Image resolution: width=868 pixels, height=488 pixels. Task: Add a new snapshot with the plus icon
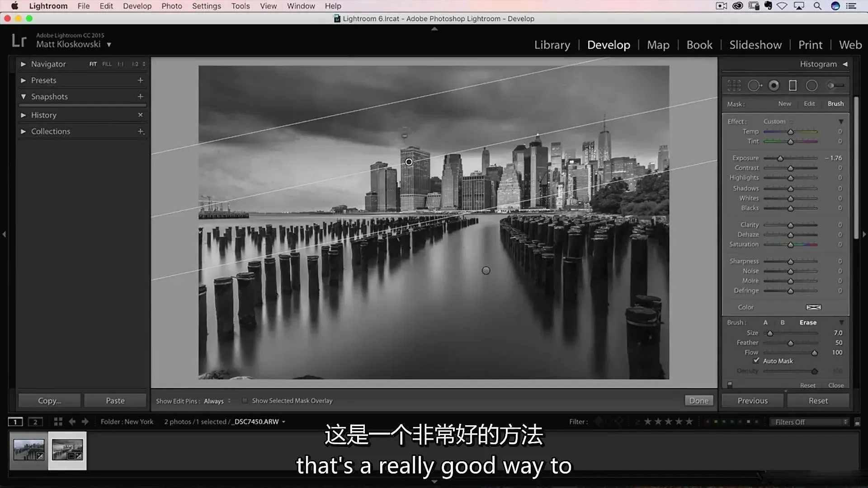point(140,97)
